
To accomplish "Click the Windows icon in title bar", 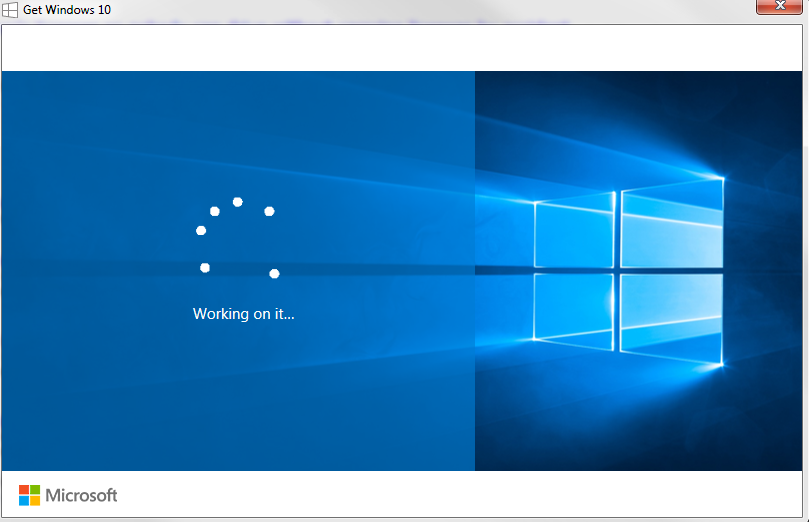I will point(10,10).
